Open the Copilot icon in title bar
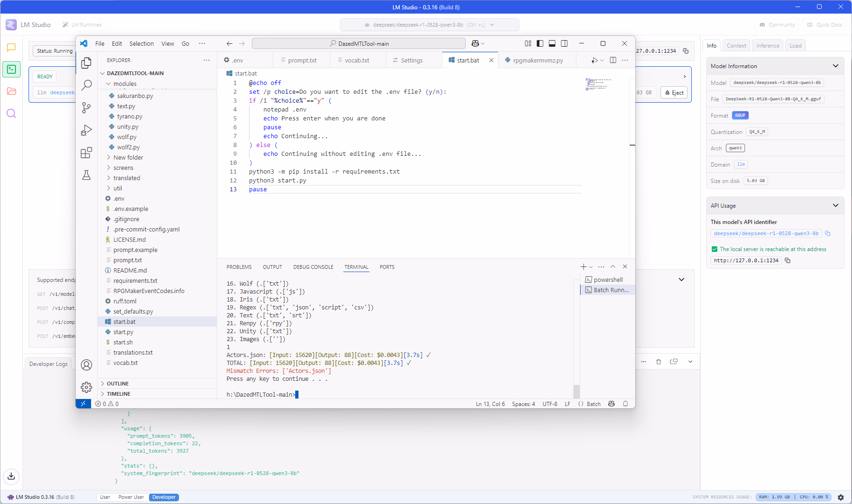Screen dimensions: 852x504 tap(475, 43)
